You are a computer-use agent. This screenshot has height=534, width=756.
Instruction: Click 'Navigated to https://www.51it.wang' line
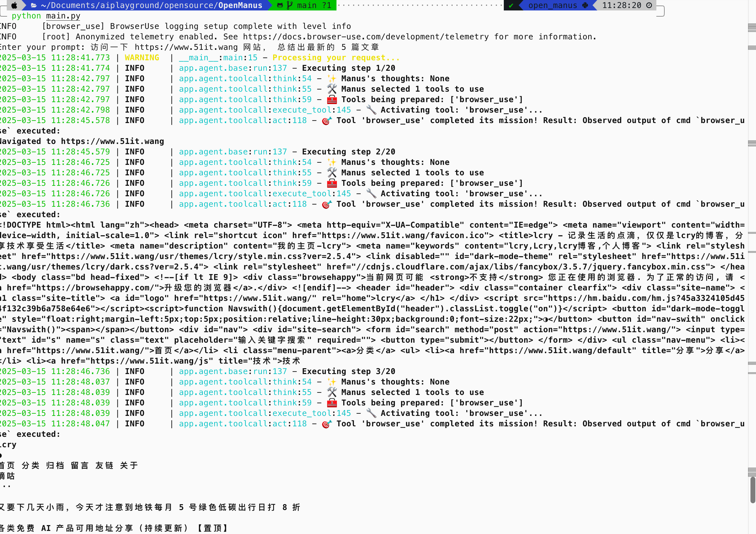tap(82, 141)
